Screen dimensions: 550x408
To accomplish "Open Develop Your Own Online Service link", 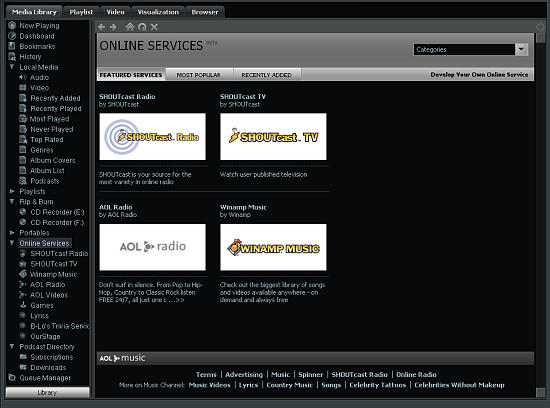I will [x=479, y=75].
